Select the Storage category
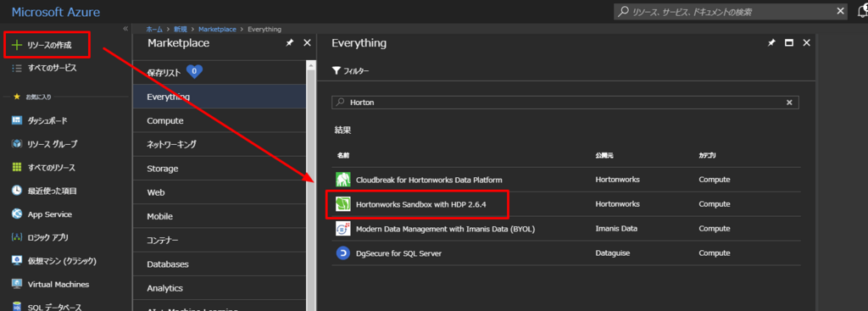 220,169
